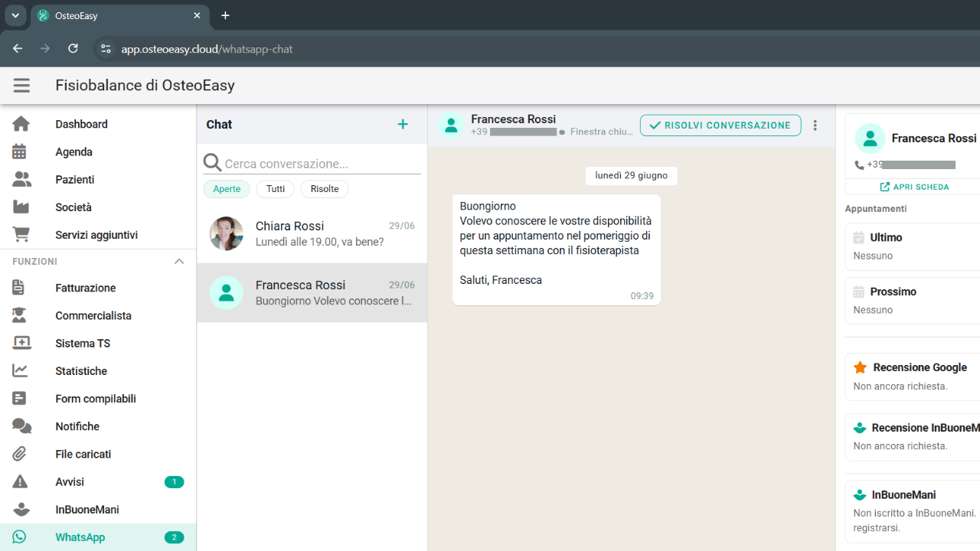Click RISOLVI CONVERSAZIONE button

pyautogui.click(x=720, y=126)
